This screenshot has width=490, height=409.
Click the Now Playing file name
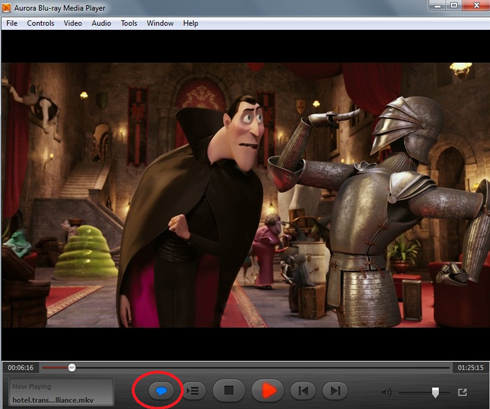pyautogui.click(x=53, y=400)
